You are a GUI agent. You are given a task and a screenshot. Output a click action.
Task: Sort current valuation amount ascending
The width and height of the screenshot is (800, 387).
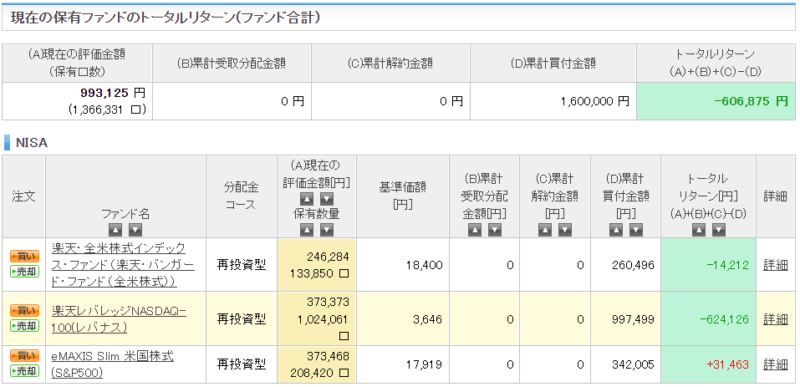tap(307, 198)
